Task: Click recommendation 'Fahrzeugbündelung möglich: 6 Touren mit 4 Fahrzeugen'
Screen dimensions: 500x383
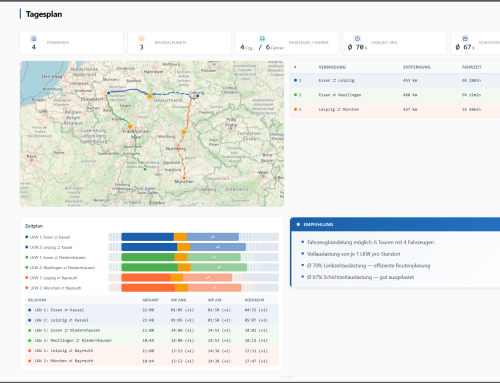Action: click(x=370, y=242)
